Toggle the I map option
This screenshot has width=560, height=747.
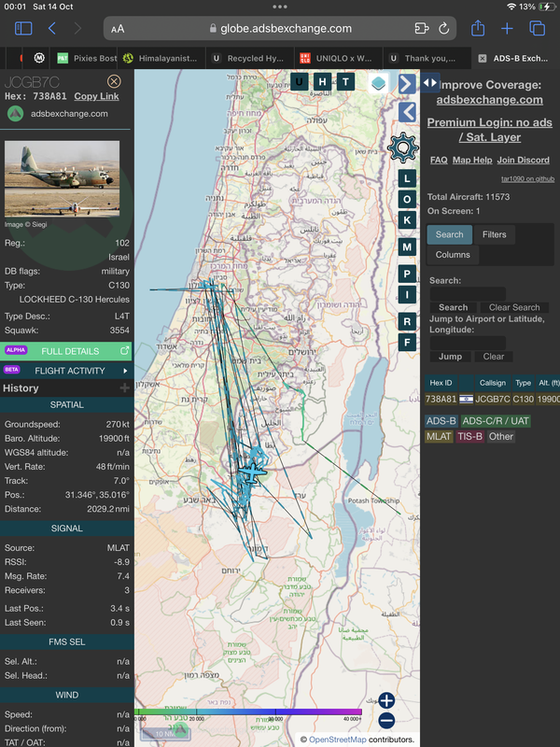click(407, 295)
